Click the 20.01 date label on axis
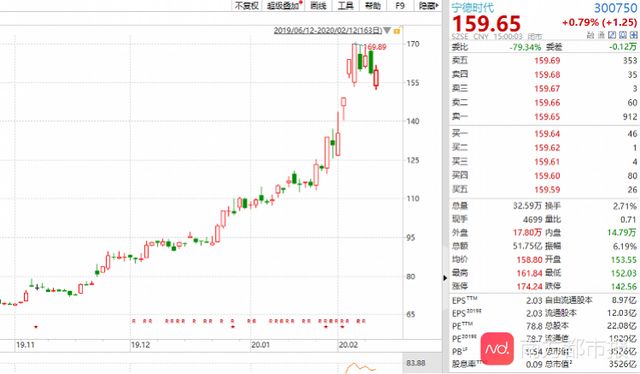 (x=260, y=345)
